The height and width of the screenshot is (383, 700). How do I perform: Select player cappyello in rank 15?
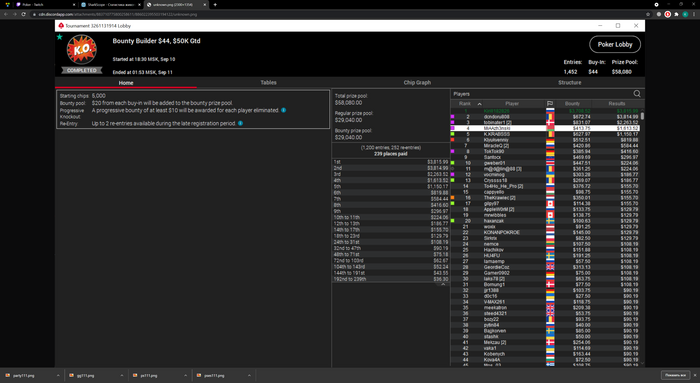click(x=545, y=192)
